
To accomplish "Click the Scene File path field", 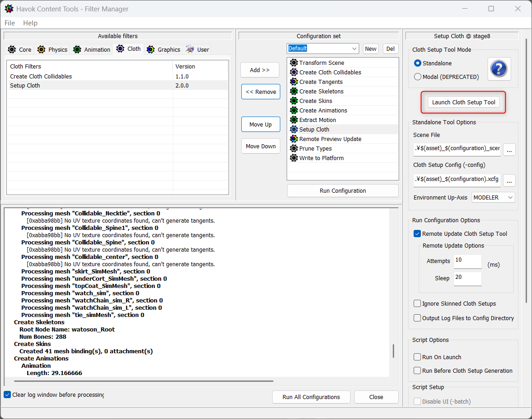I will [457, 149].
